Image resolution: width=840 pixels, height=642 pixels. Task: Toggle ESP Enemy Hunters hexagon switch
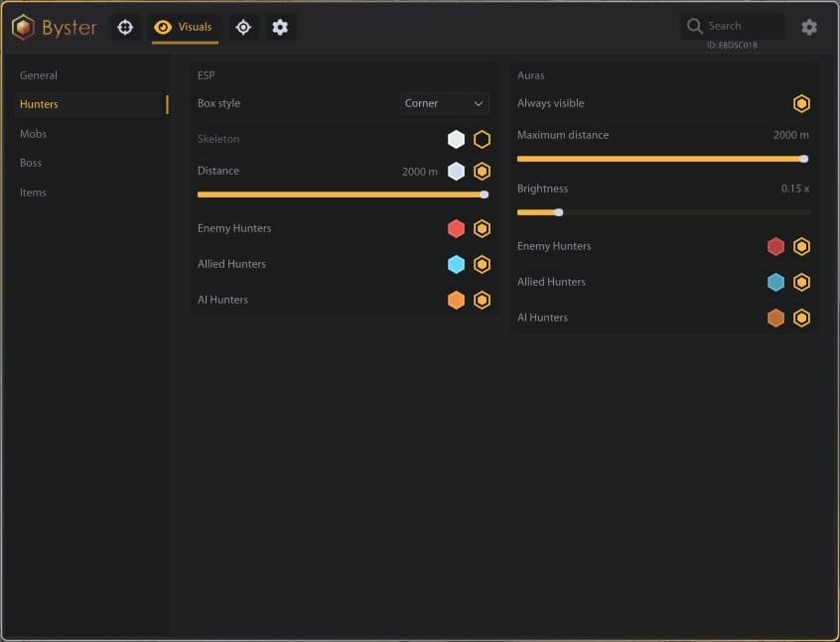(482, 228)
